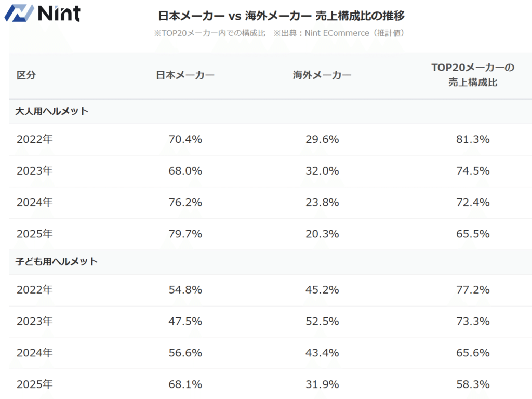Select the 81.3% TOP20 share cell
532x399 pixels.
click(473, 139)
